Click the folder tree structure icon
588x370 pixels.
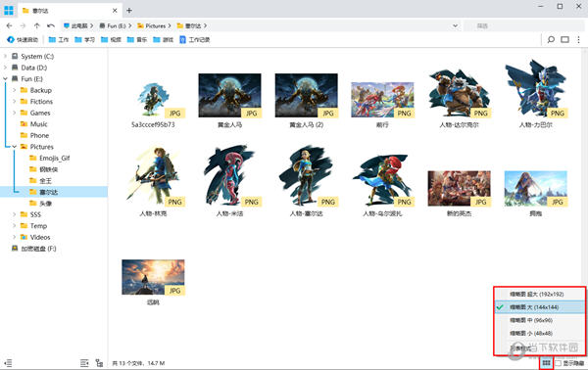(99, 363)
